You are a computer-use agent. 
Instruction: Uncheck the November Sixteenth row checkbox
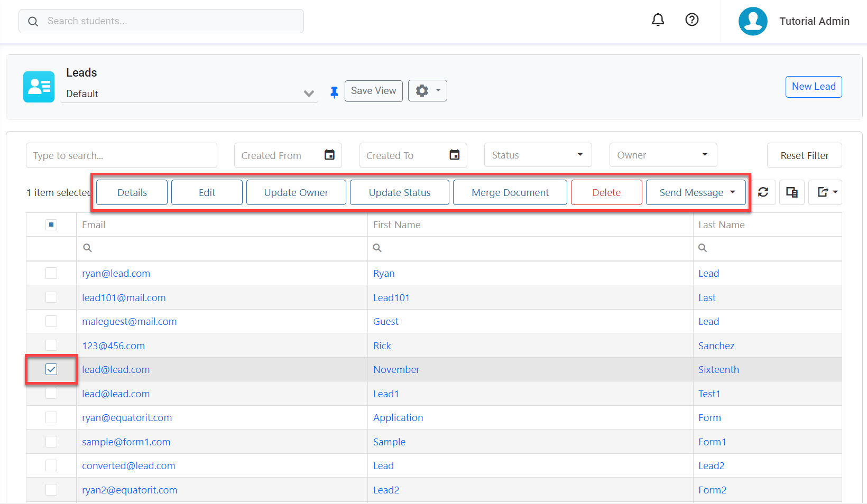click(x=51, y=369)
